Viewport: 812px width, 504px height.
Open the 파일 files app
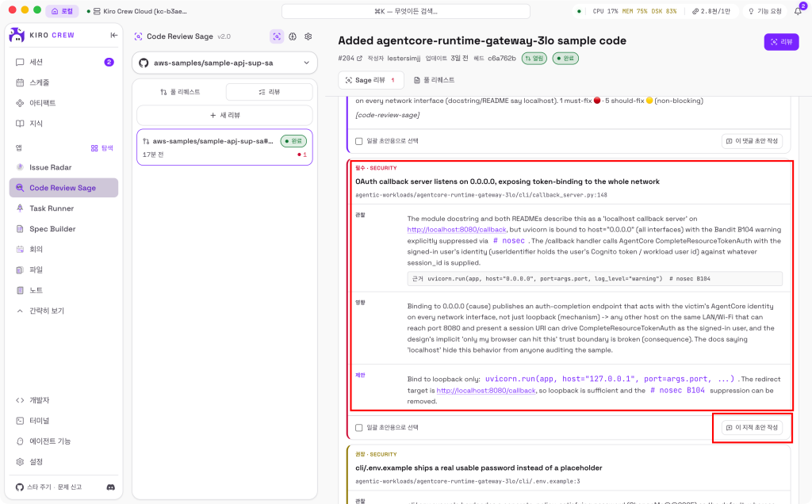[63, 269]
